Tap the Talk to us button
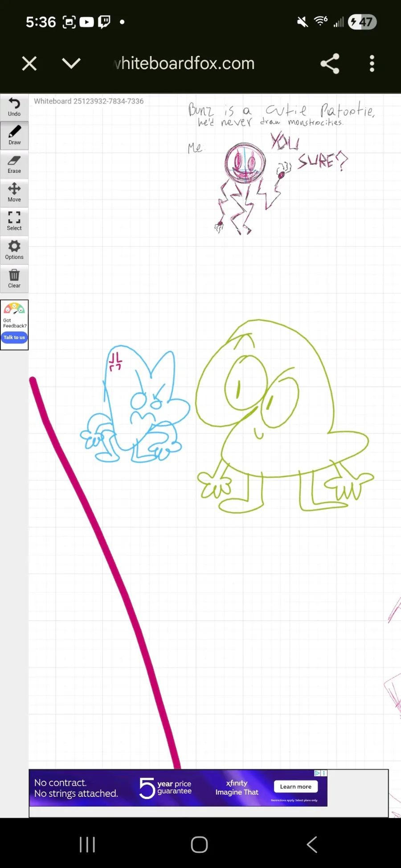The width and height of the screenshot is (401, 868). point(14,338)
